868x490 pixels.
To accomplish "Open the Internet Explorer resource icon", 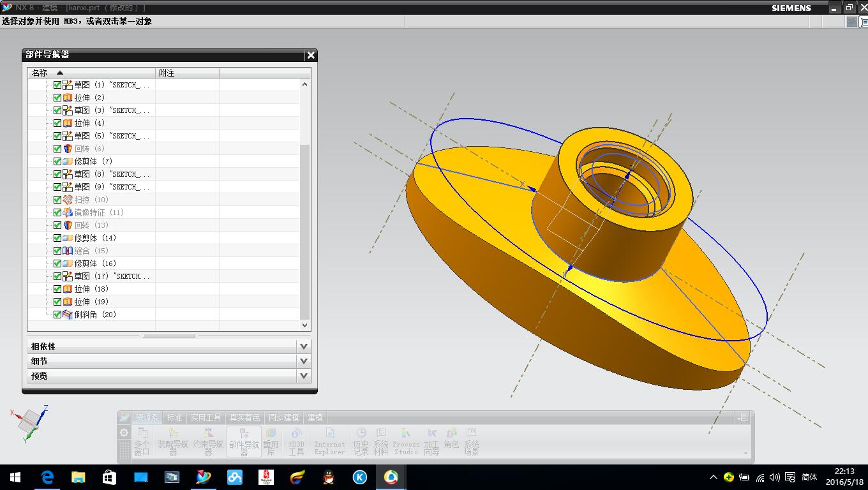I will 329,441.
